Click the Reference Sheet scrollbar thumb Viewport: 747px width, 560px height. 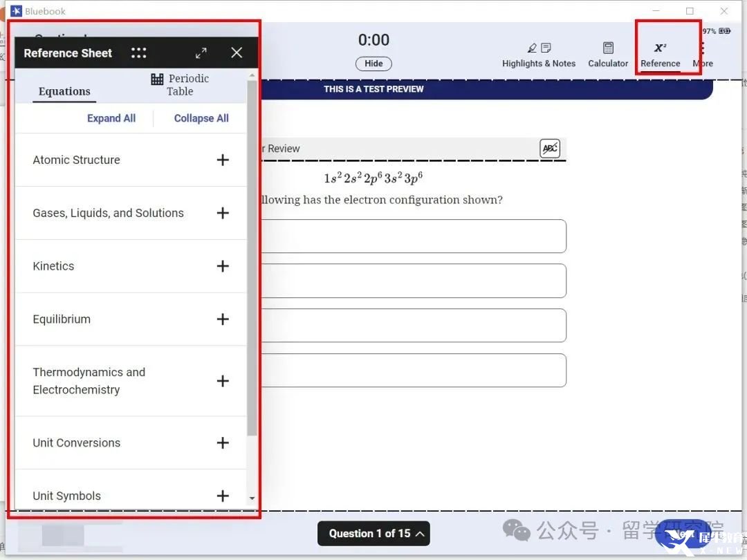pos(252,257)
